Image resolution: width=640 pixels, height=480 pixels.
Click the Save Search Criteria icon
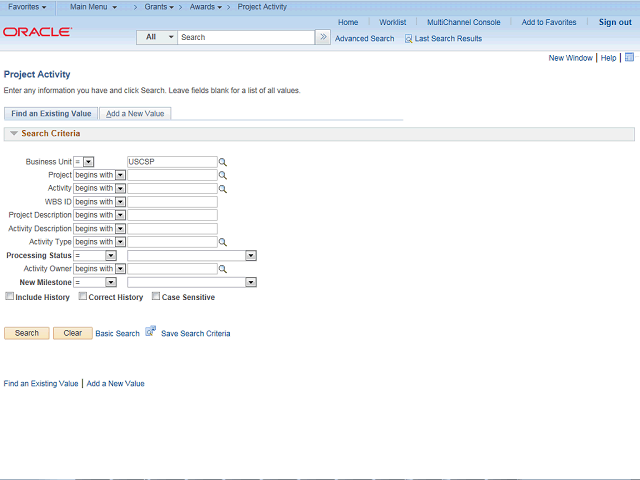coord(151,331)
